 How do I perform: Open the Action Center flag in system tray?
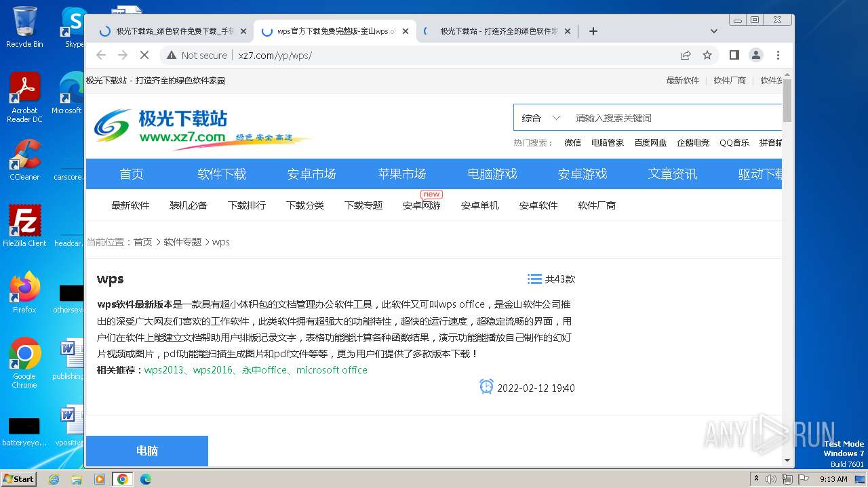coord(804,479)
